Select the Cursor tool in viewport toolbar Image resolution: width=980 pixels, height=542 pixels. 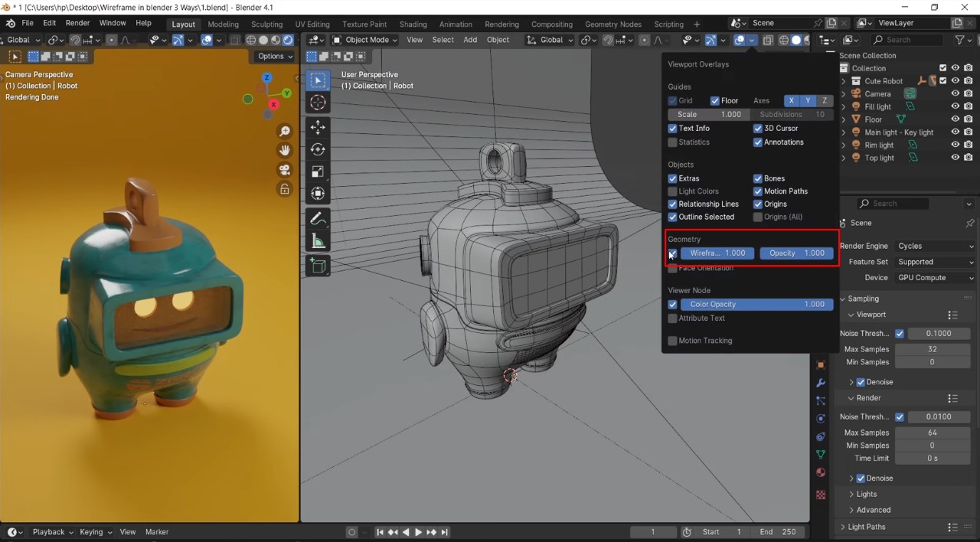pos(318,103)
